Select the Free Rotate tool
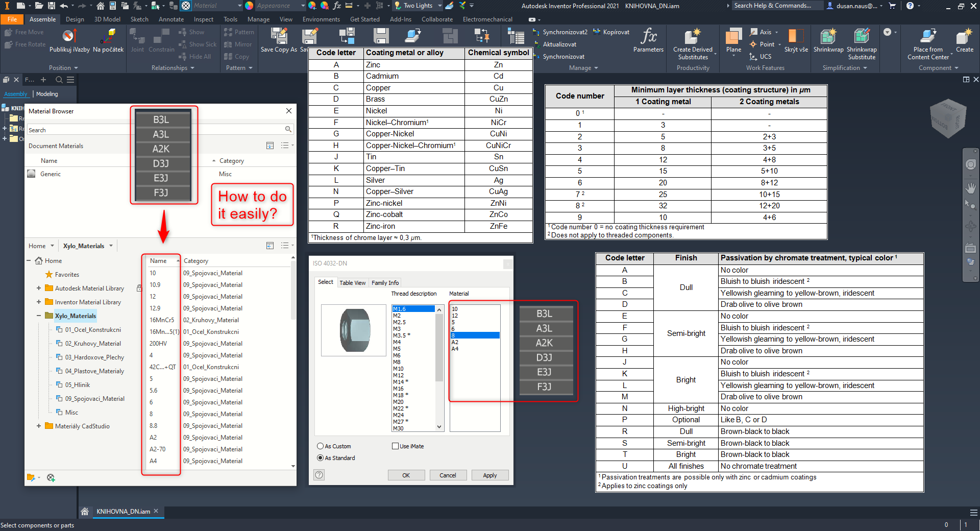The width and height of the screenshot is (980, 531). click(24, 44)
